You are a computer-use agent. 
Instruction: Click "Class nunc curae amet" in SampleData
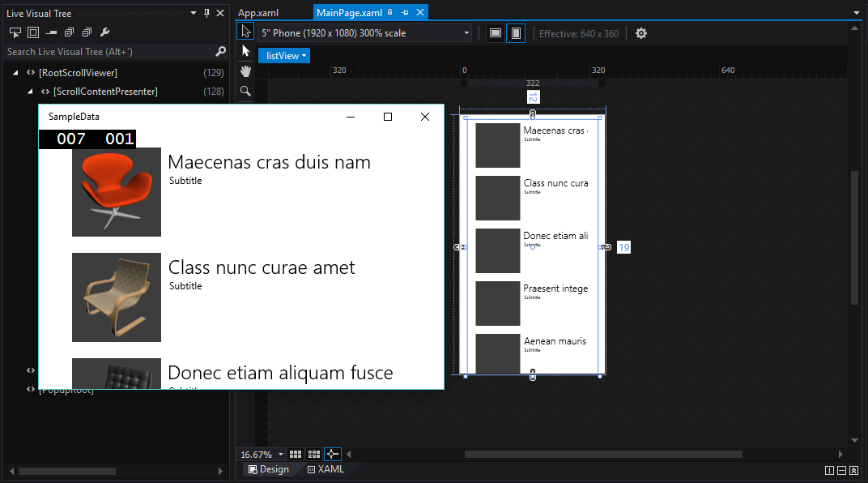262,267
